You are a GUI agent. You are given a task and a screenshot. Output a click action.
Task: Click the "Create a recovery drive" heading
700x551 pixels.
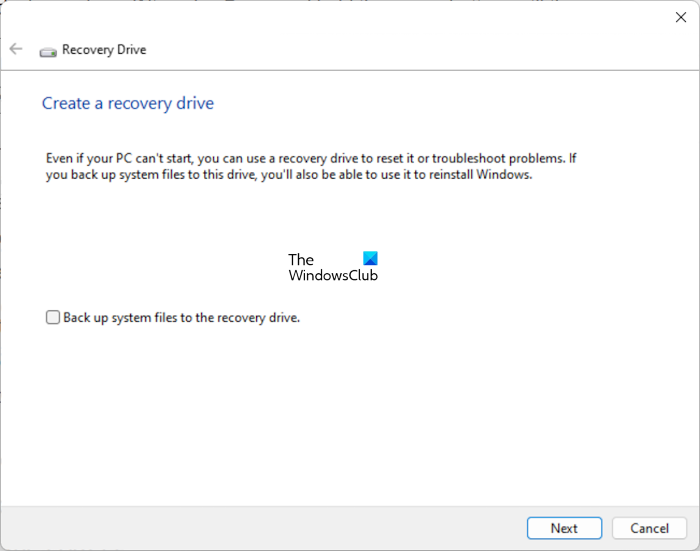click(128, 103)
